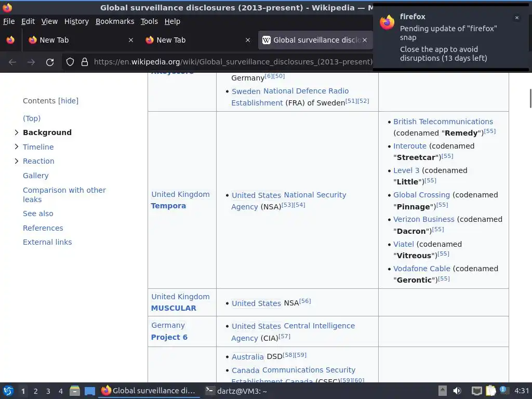Open the Tools menu
Screen dimensions: 532x399
tap(149, 21)
